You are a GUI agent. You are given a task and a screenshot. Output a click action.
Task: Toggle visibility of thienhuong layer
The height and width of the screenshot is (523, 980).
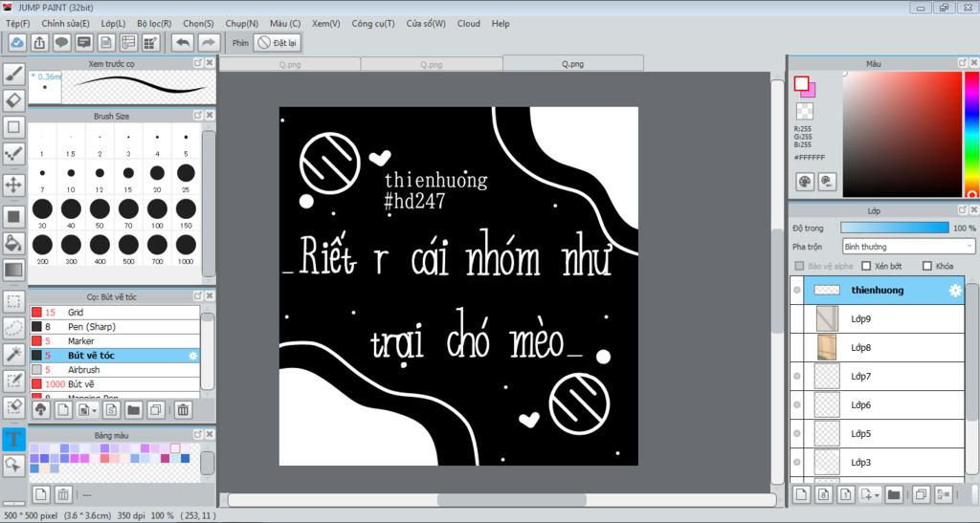[x=797, y=291]
